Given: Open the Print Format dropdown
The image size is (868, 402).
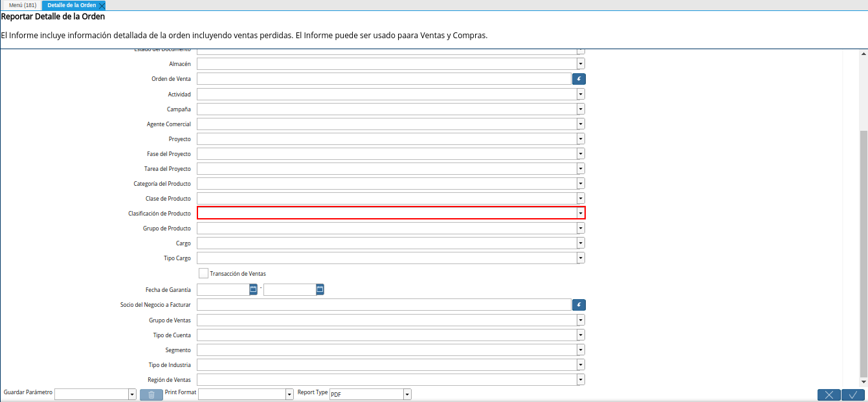Looking at the screenshot, I should pos(289,394).
